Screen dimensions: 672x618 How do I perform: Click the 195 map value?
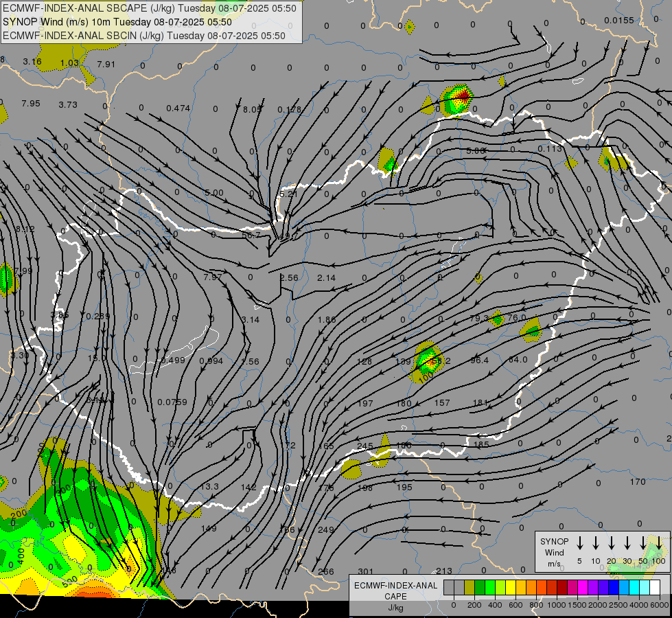(404, 488)
